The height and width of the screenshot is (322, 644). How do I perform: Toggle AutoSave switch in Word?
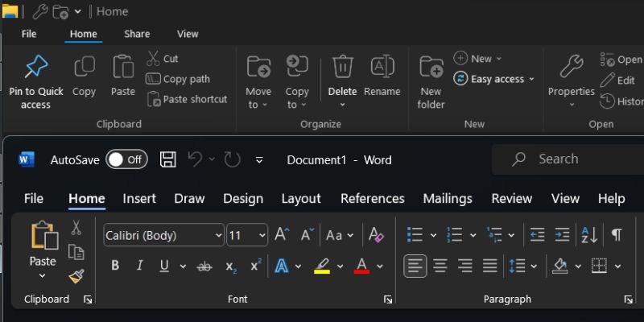(x=126, y=159)
